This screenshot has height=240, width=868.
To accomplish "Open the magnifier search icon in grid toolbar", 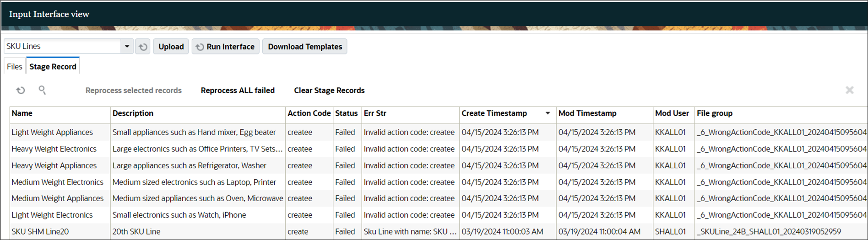I will point(42,90).
